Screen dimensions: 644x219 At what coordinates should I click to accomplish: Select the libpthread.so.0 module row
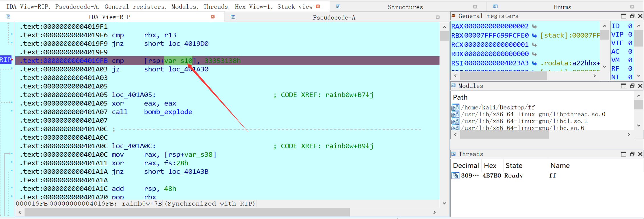[x=533, y=114]
